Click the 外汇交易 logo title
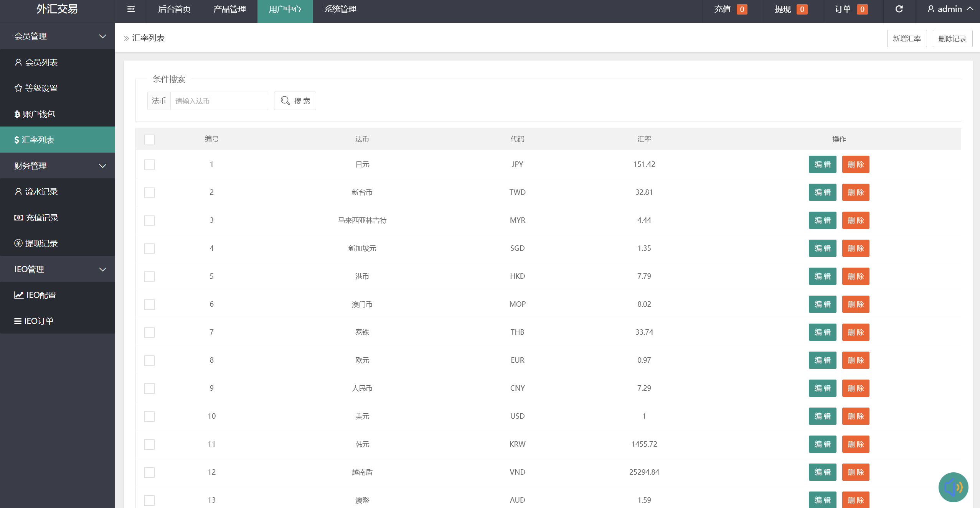 [57, 9]
